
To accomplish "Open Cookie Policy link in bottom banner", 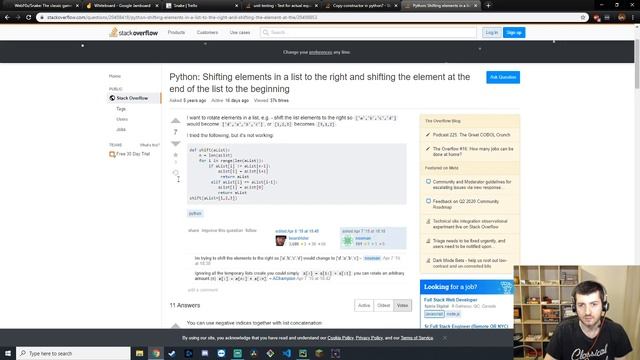I will (x=340, y=338).
